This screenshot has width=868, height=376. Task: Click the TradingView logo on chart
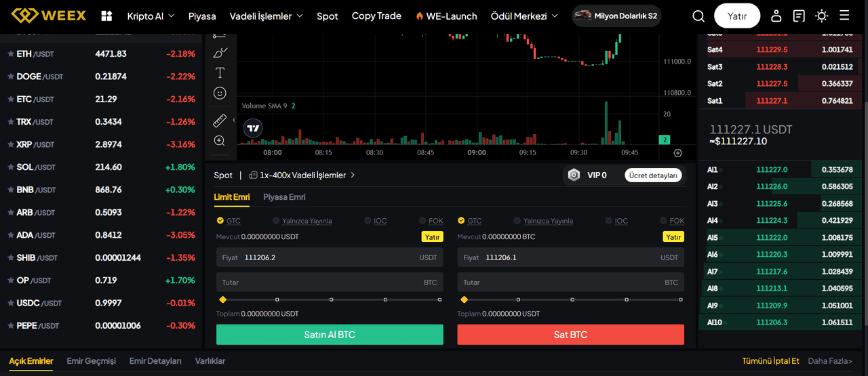(253, 128)
